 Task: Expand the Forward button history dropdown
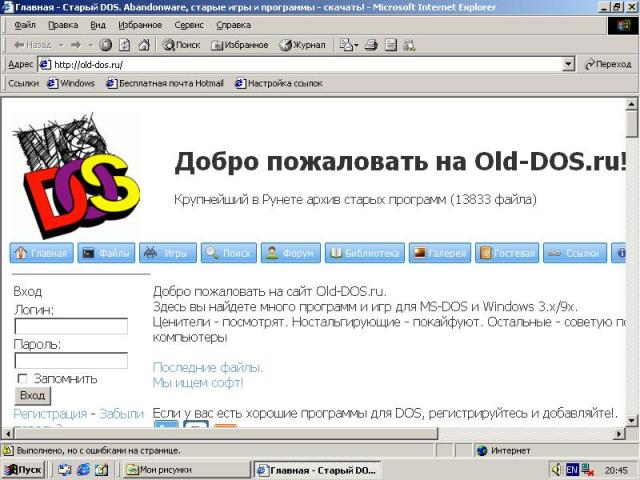pos(90,44)
